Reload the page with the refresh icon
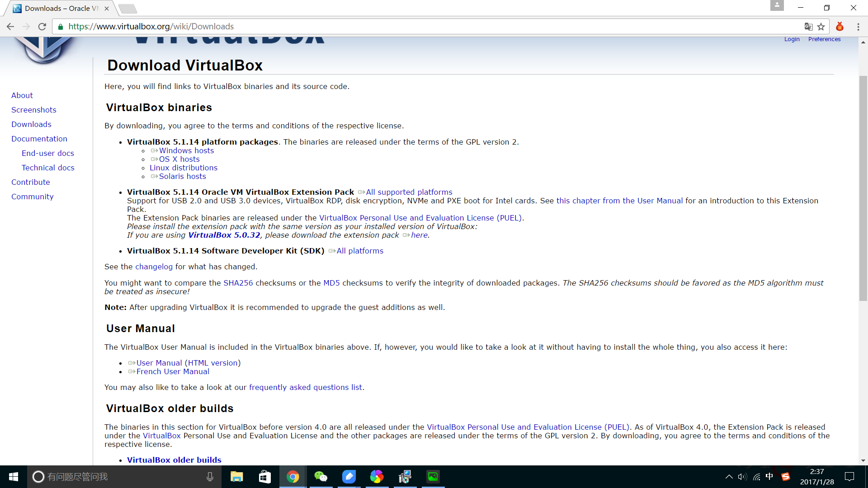The width and height of the screenshot is (868, 488). [42, 27]
